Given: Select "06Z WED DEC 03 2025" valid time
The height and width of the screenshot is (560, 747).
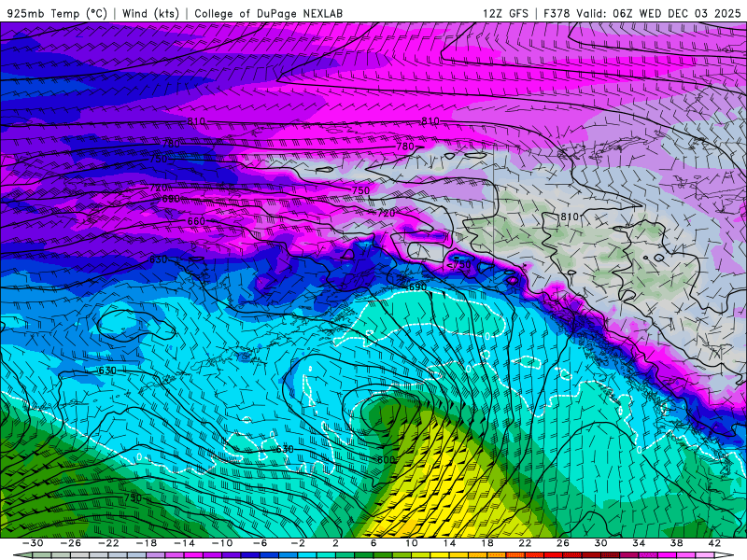Looking at the screenshot, I should [x=677, y=13].
